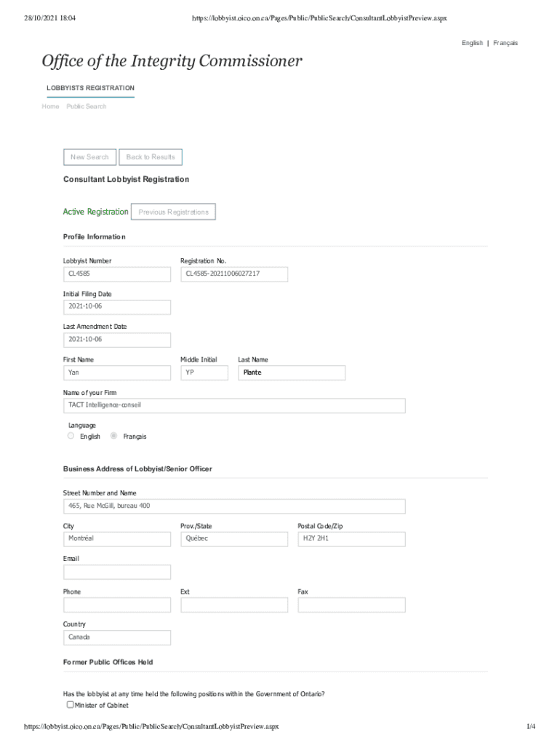
Task: Select the Français language radio button
Action: coord(113,435)
